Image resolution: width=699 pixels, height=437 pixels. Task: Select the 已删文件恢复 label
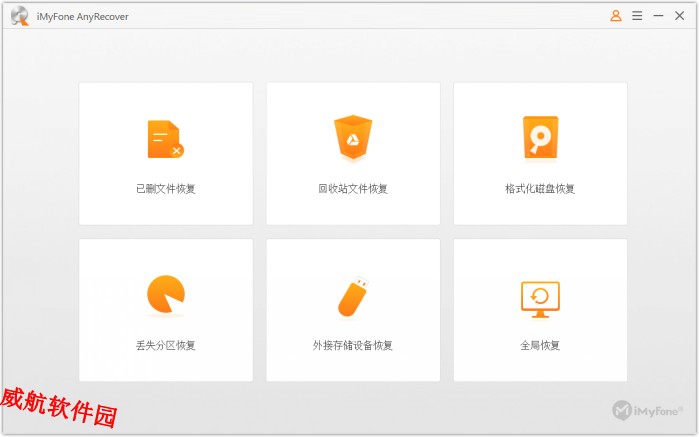[x=166, y=189]
